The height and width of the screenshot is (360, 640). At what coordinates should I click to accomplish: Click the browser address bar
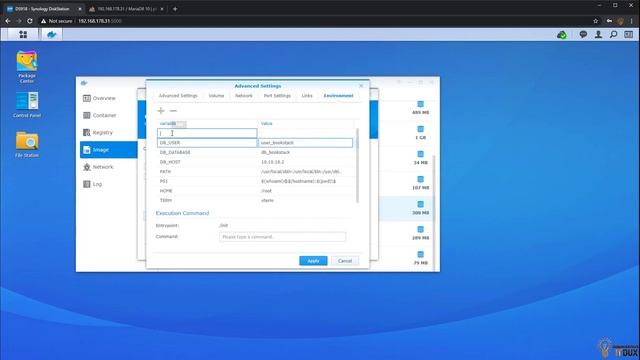(x=314, y=21)
